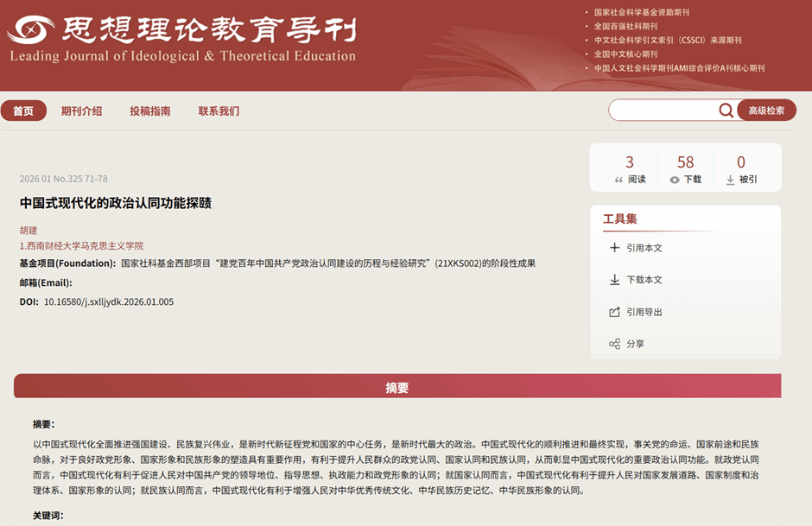The image size is (812, 526).
Task: Click author name 胡建
Action: click(29, 230)
